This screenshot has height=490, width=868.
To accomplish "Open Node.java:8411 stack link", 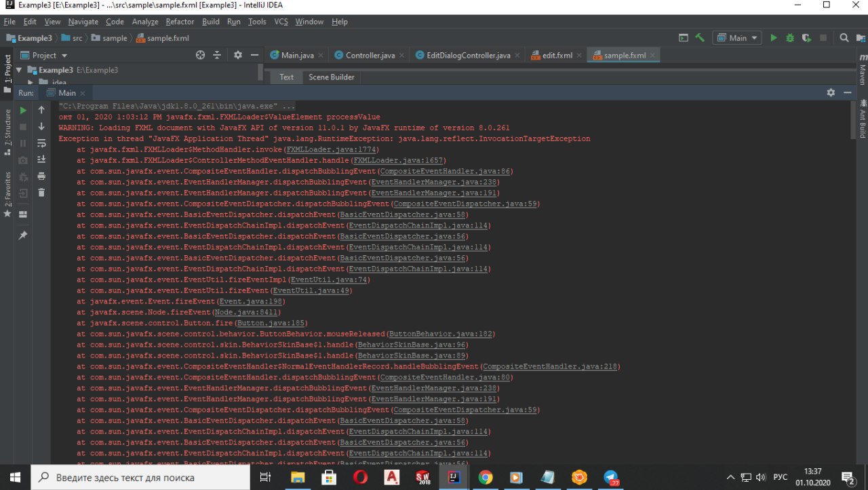I will 245,312.
